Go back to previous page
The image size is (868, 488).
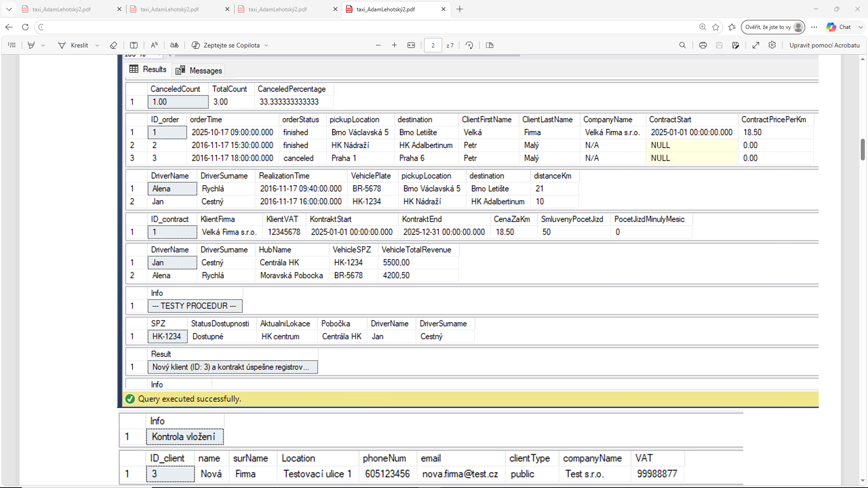coord(9,27)
